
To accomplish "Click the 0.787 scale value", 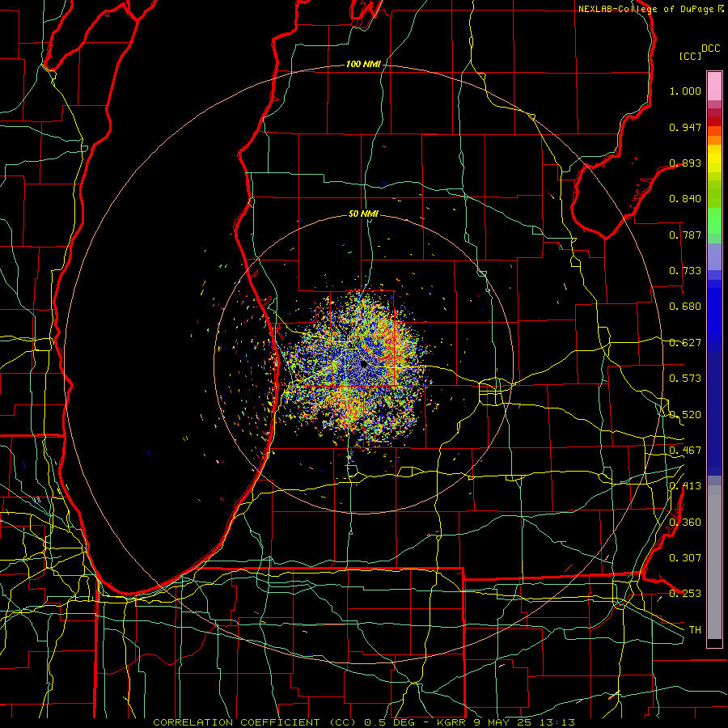I will (x=685, y=235).
